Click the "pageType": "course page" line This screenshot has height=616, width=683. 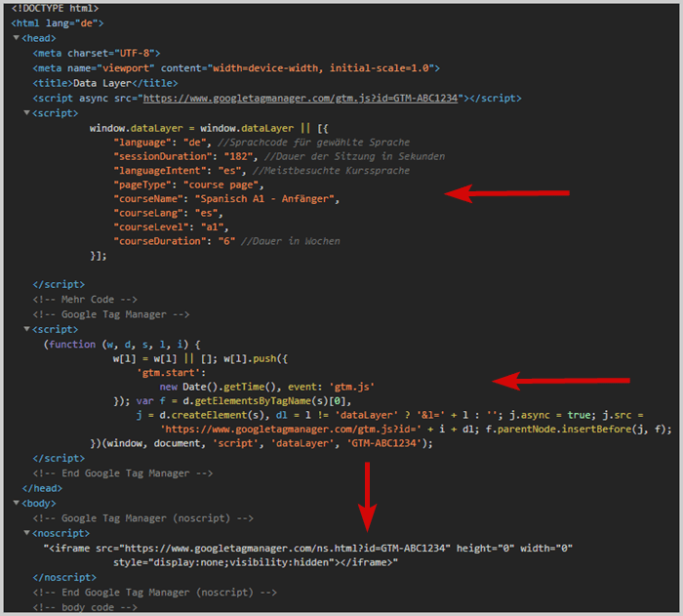[x=188, y=185]
